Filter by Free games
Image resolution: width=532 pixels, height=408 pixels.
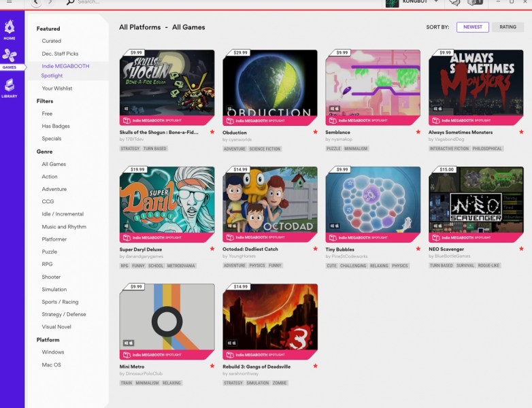click(x=47, y=114)
